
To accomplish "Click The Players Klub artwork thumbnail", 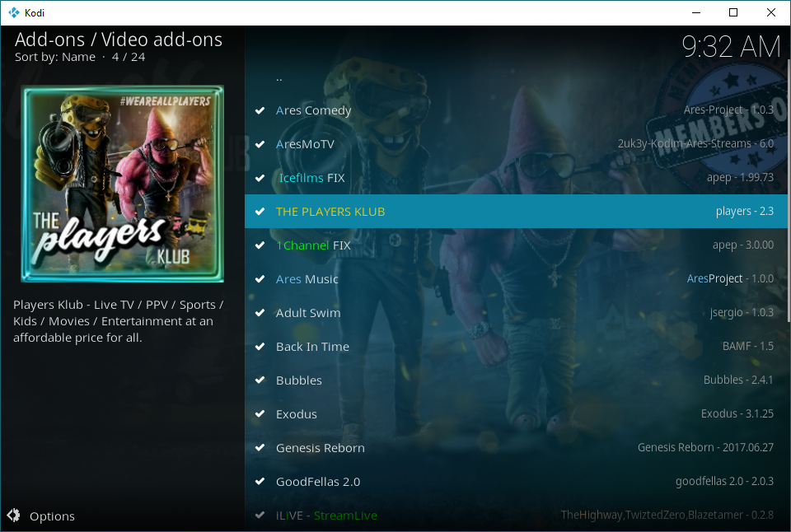I will [122, 184].
